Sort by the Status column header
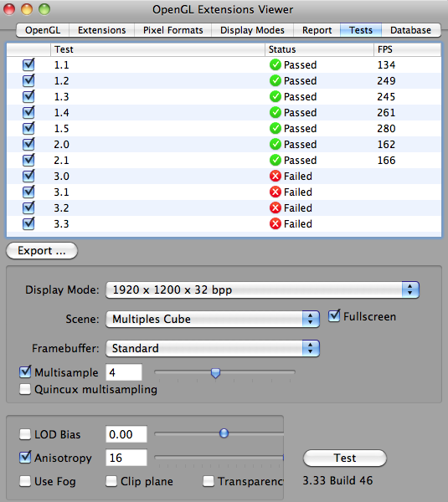Image resolution: width=448 pixels, height=502 pixels. coord(320,49)
